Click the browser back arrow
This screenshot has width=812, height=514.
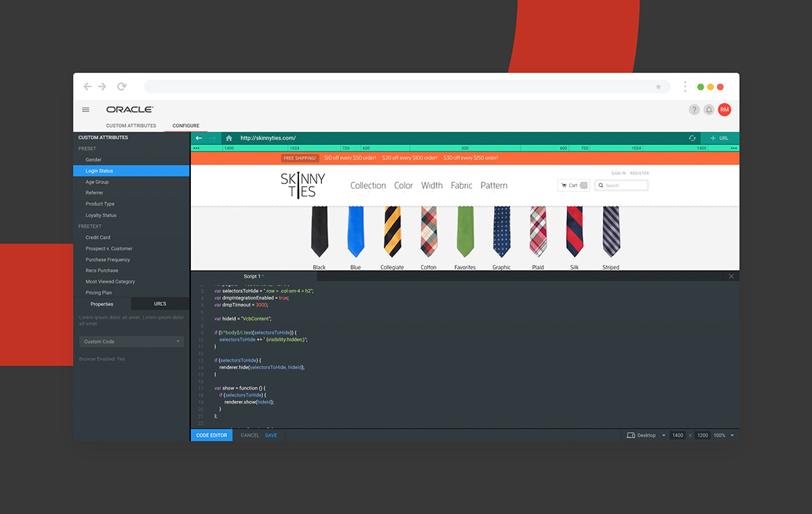87,87
